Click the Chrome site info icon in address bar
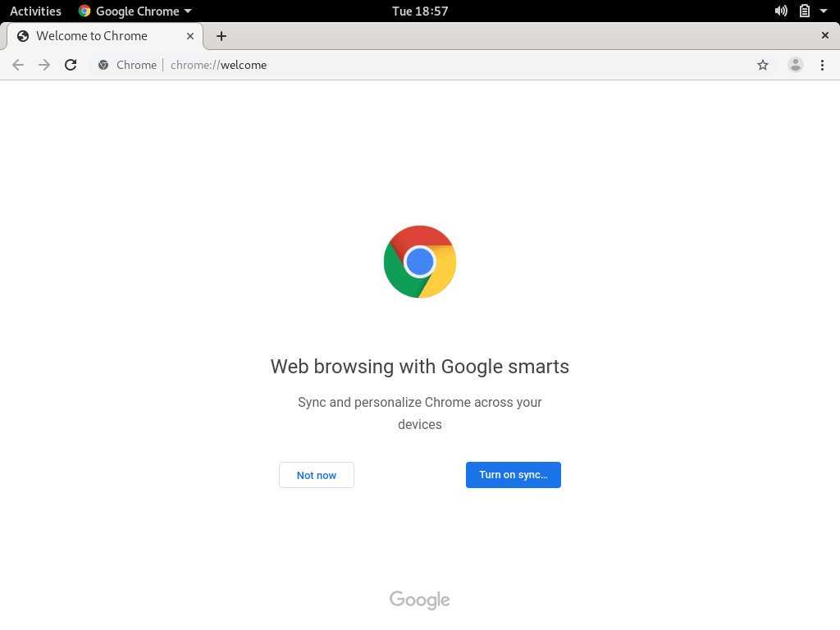The height and width of the screenshot is (630, 840). pos(103,65)
